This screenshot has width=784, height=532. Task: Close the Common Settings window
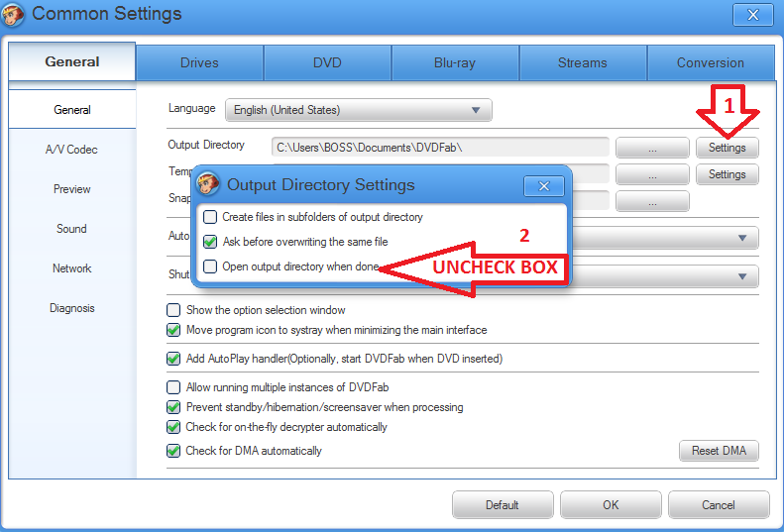point(753,15)
